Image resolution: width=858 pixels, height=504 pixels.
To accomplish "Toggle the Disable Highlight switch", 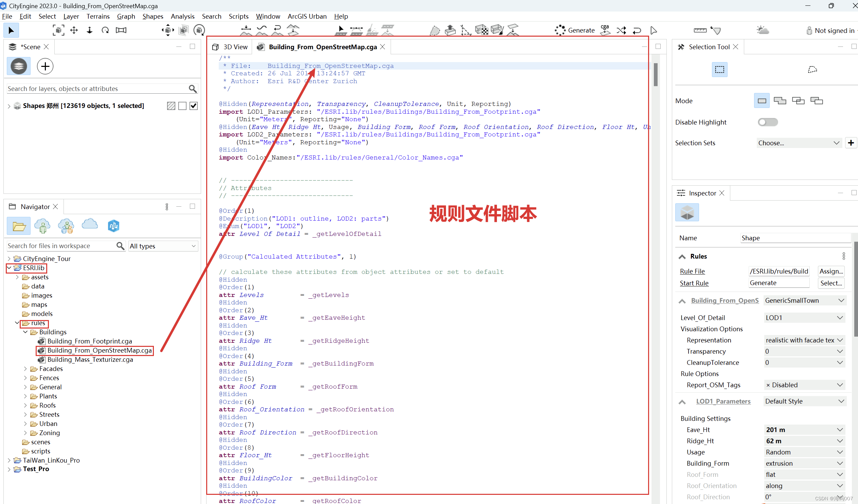I will point(768,122).
